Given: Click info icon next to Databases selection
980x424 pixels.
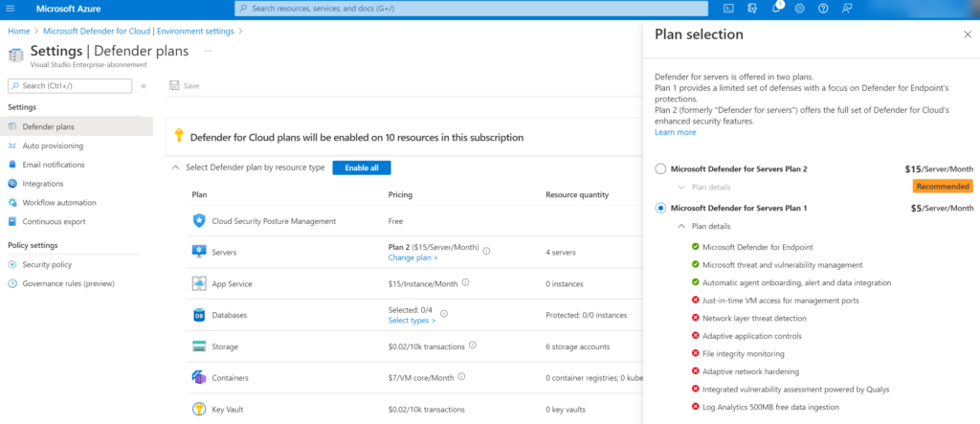Looking at the screenshot, I should point(444,314).
